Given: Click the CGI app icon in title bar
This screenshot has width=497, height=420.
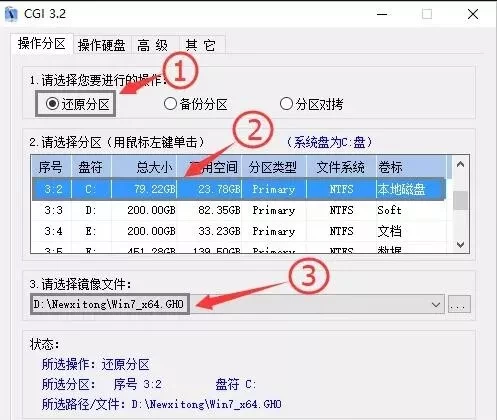Looking at the screenshot, I should (x=12, y=14).
